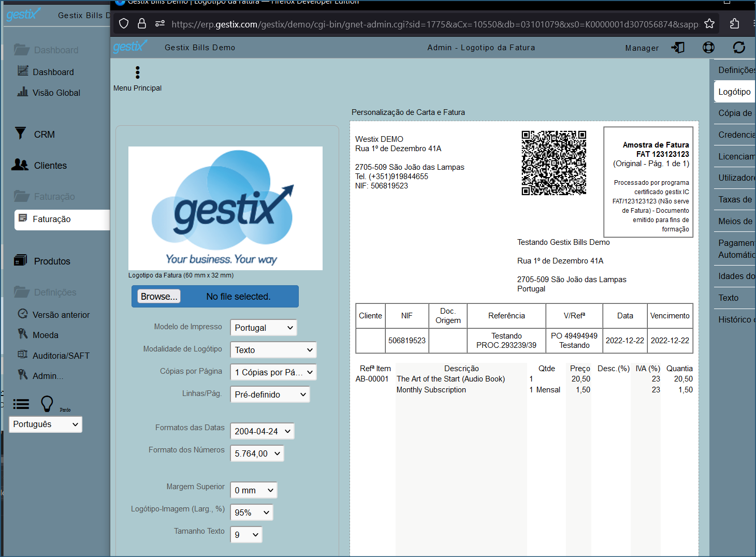Open the Menu Principal three-dots icon
756x557 pixels.
(x=137, y=72)
